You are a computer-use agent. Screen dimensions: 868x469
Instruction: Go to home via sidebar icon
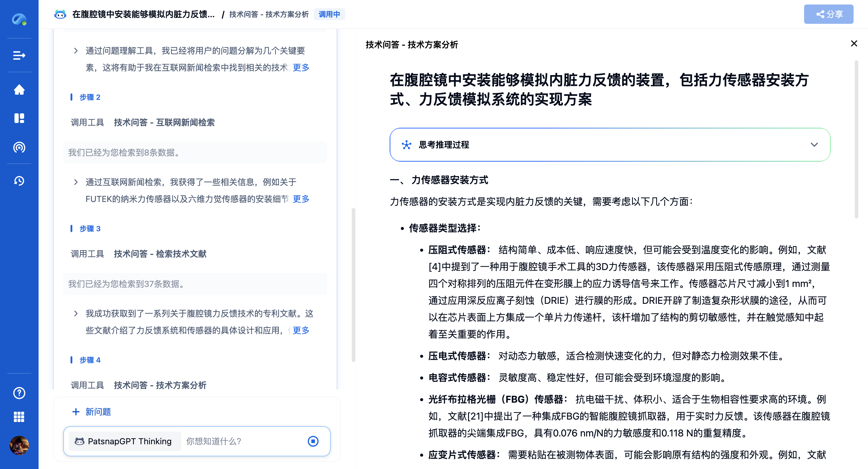(19, 90)
